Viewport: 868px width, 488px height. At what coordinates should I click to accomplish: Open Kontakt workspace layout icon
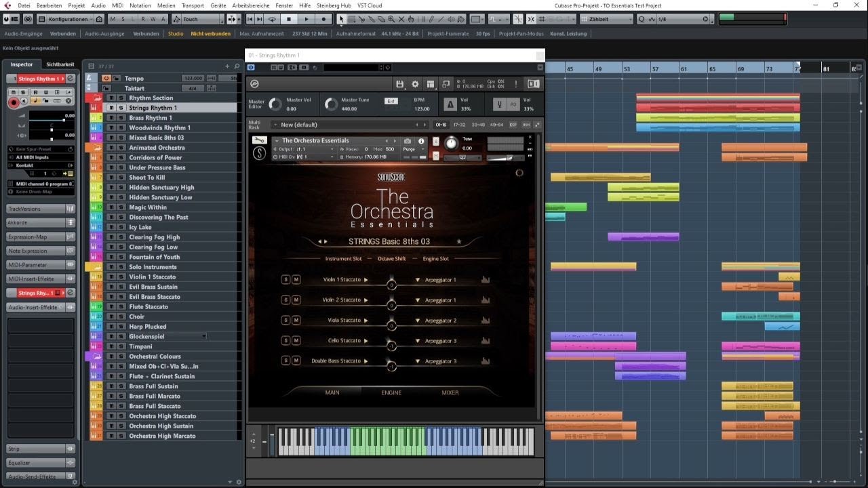pyautogui.click(x=431, y=84)
